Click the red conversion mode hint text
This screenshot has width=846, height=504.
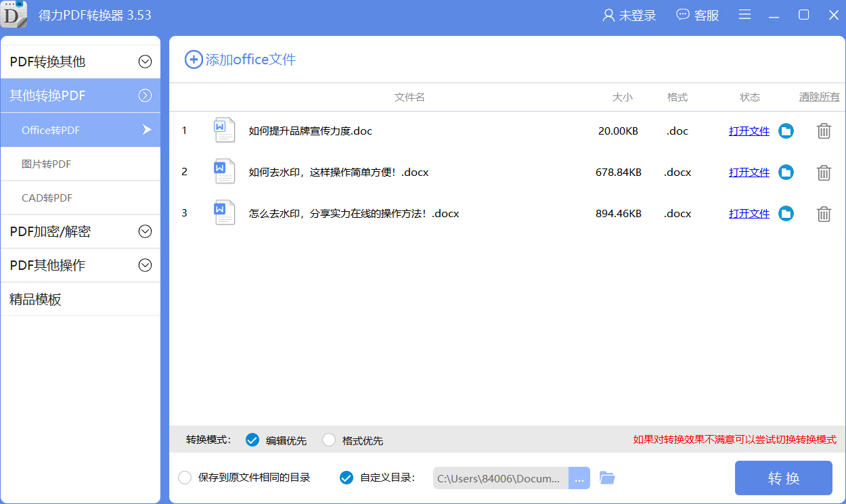pyautogui.click(x=735, y=440)
